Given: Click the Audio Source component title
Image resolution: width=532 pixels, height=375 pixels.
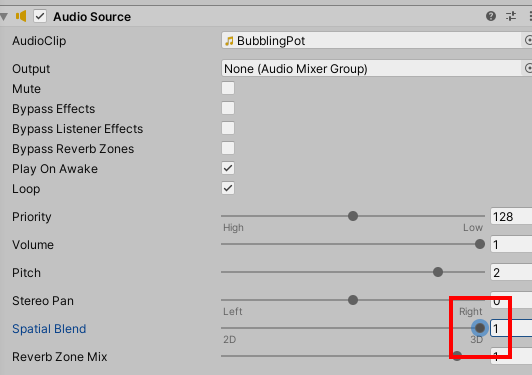Looking at the screenshot, I should (x=92, y=17).
